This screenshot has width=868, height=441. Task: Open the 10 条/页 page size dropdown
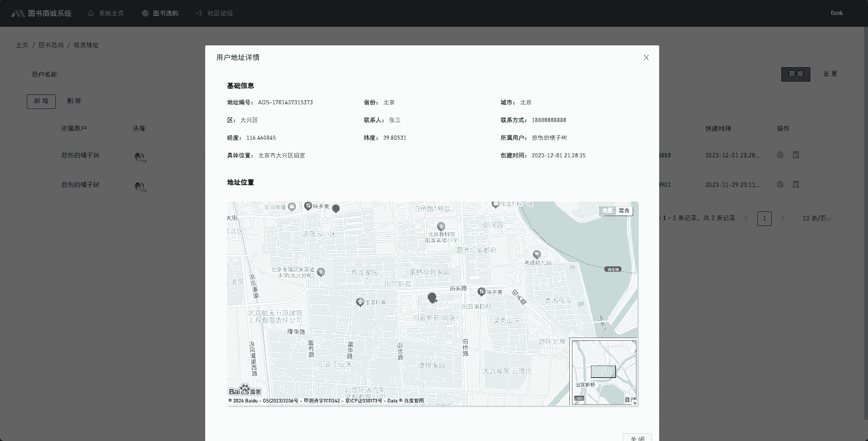pyautogui.click(x=815, y=218)
